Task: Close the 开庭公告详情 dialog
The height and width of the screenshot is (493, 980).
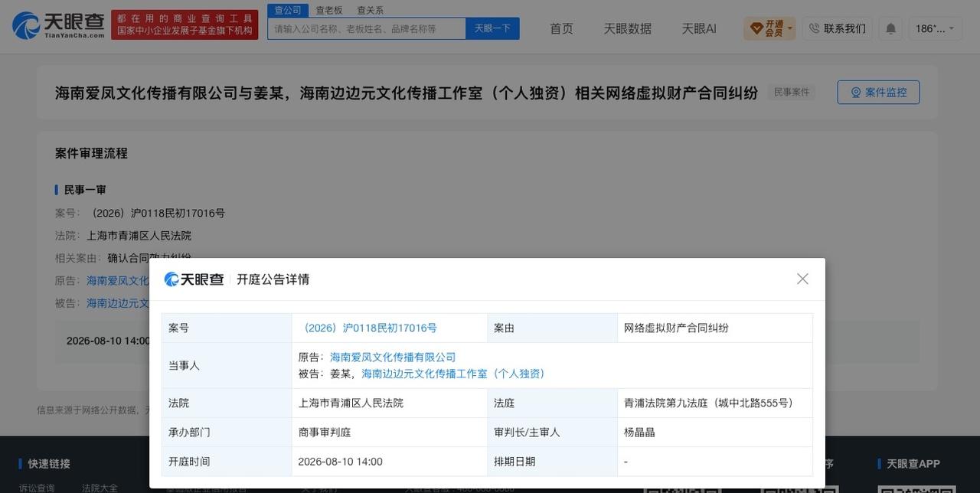Action: [802, 279]
